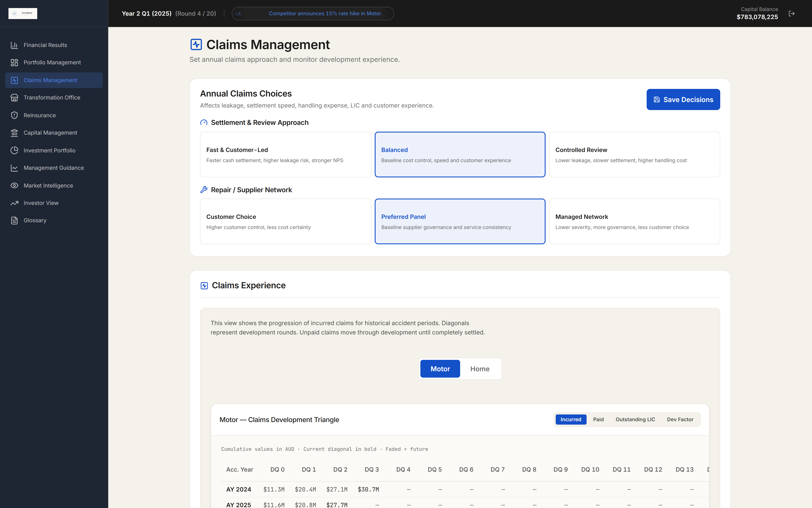The image size is (812, 508).
Task: Show Outstanding LIC triangle view
Action: click(635, 419)
